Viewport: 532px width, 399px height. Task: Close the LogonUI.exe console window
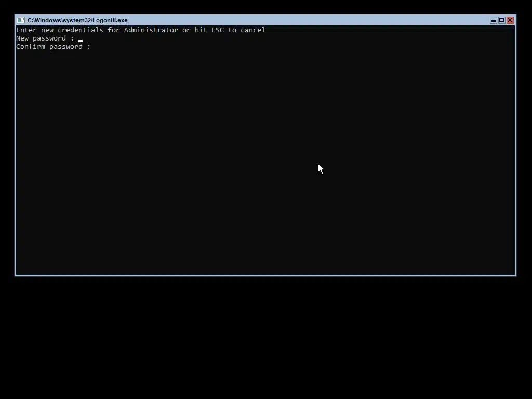(510, 20)
